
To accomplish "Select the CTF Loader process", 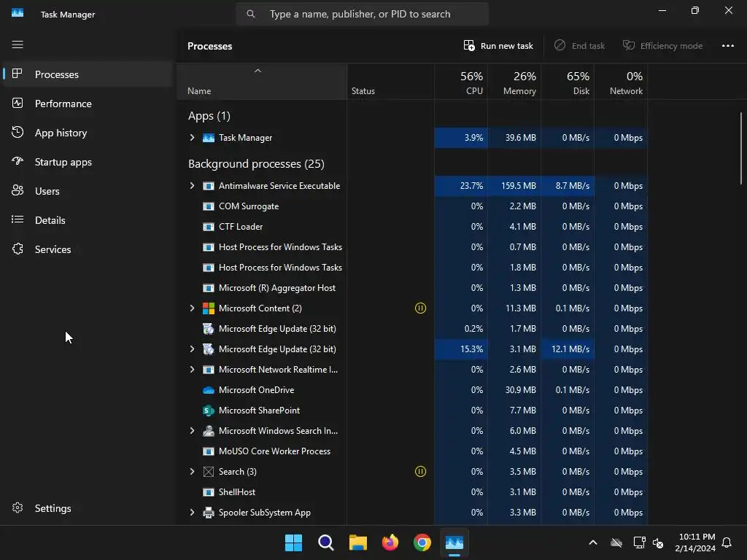I will pyautogui.click(x=412, y=227).
